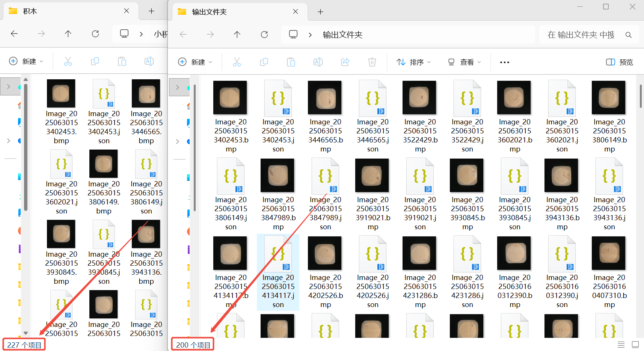Click Copy icon in 输出文件夹 window toolbar
The height and width of the screenshot is (351, 644).
(x=264, y=62)
